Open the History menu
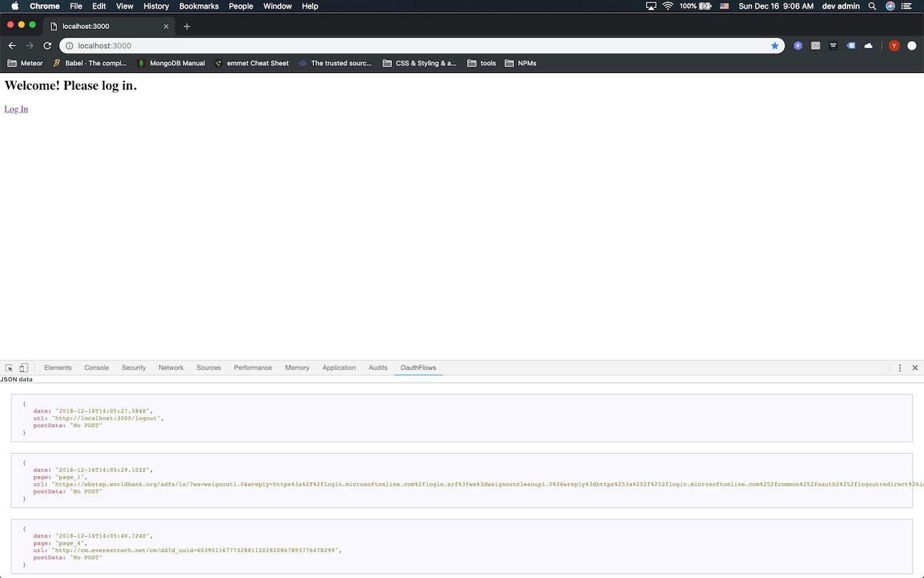Screen dimensions: 924x578 156,6
